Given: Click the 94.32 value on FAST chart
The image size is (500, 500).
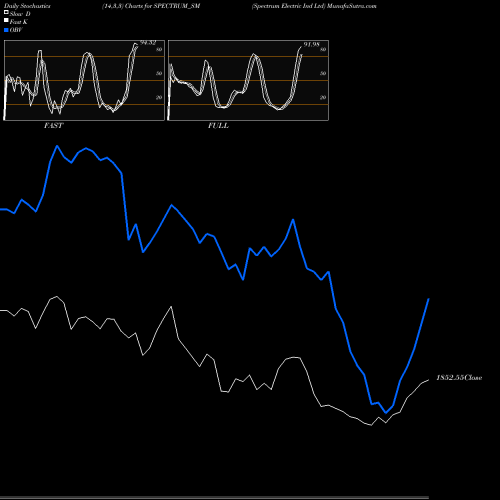Looking at the screenshot, I should [x=148, y=43].
